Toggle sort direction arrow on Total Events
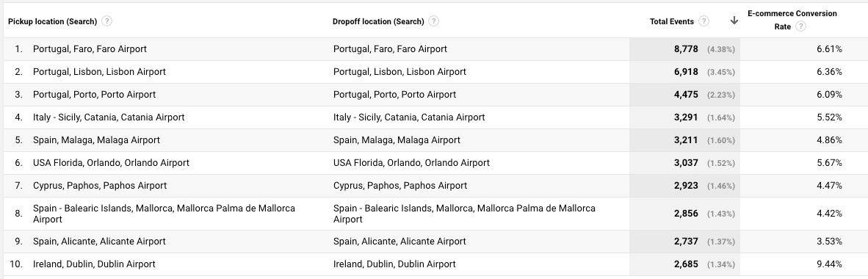 point(734,21)
